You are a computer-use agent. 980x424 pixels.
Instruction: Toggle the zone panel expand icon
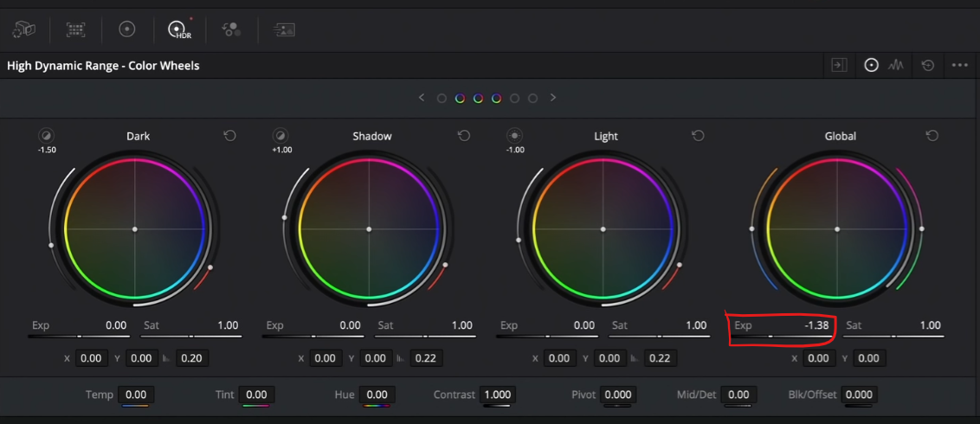(x=839, y=65)
